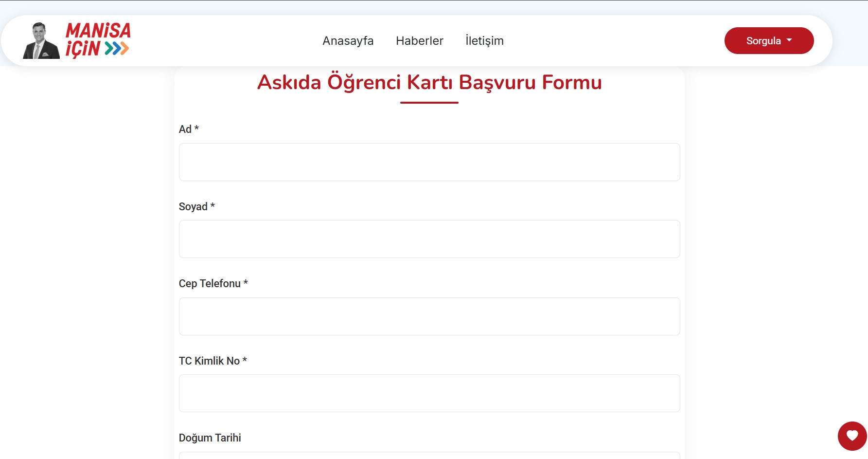Navigate to İletişim in the navbar
The image size is (868, 459).
(x=484, y=41)
